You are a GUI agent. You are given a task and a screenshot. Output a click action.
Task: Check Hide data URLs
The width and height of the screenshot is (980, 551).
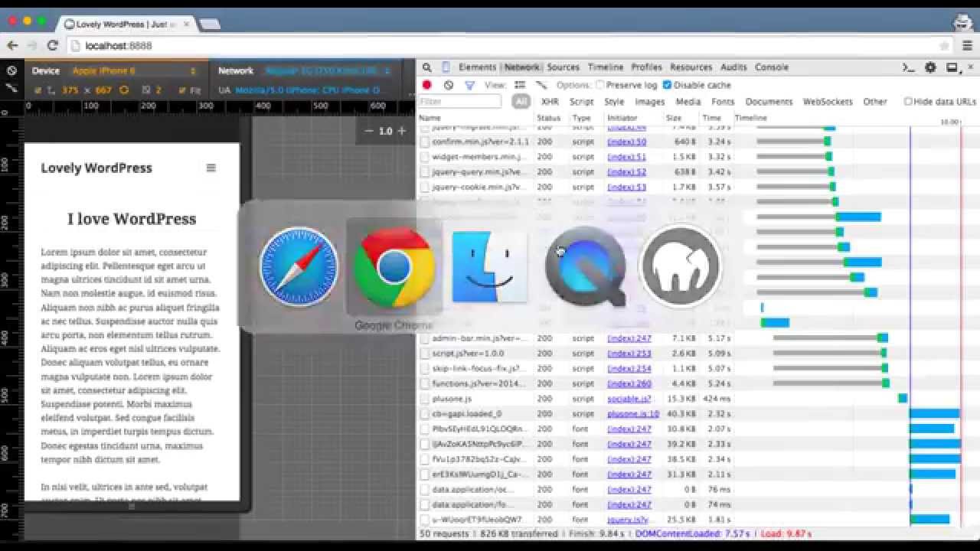click(x=908, y=102)
